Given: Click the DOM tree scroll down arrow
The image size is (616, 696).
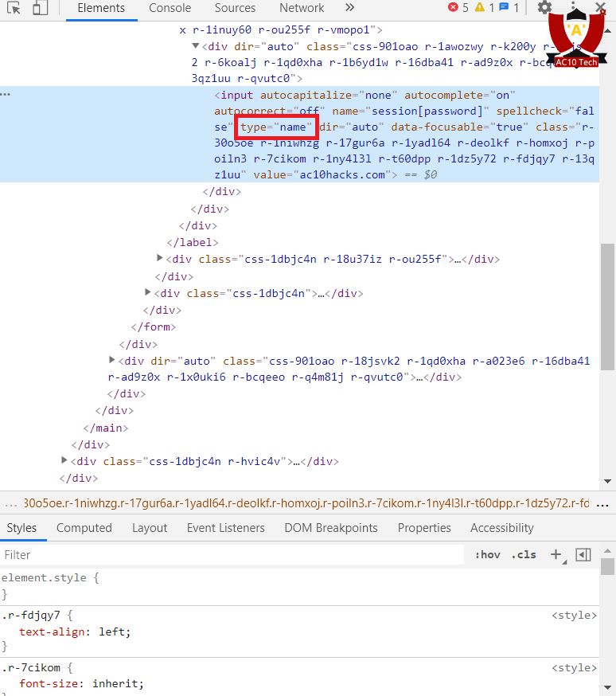Looking at the screenshot, I should (x=607, y=481).
